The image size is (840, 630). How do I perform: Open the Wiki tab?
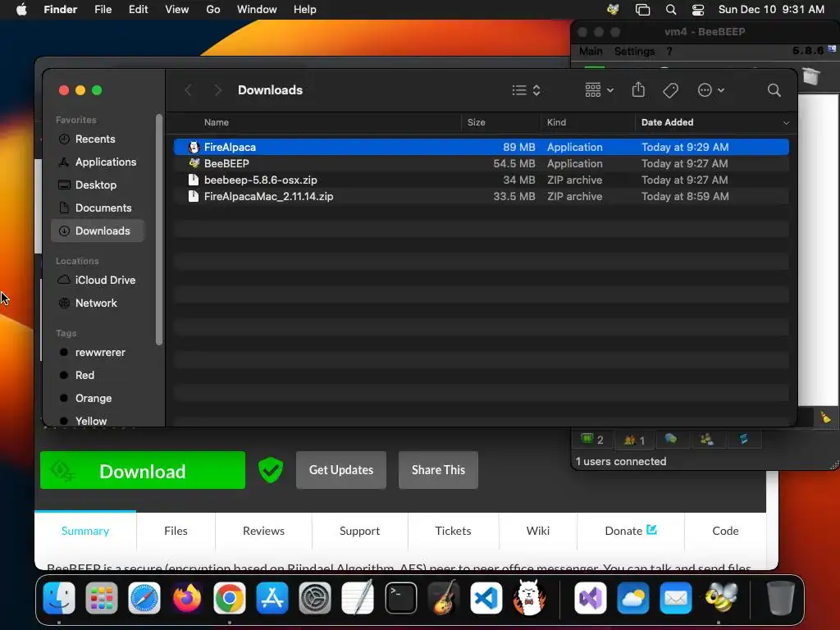tap(538, 531)
